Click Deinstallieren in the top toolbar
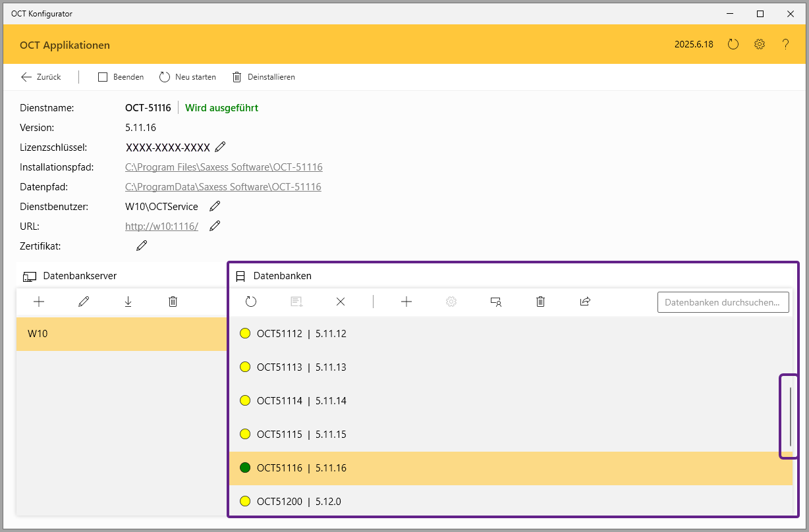Viewport: 809px width, 532px height. click(x=264, y=77)
